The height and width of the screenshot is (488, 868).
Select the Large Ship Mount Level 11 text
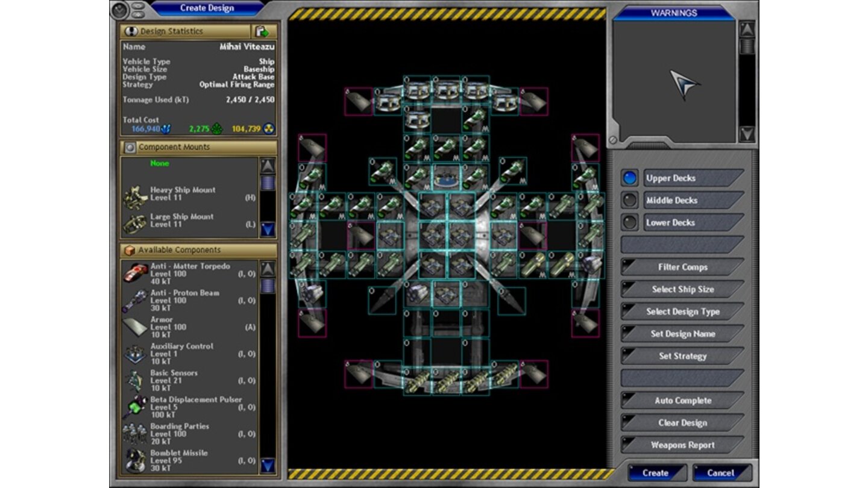(181, 221)
